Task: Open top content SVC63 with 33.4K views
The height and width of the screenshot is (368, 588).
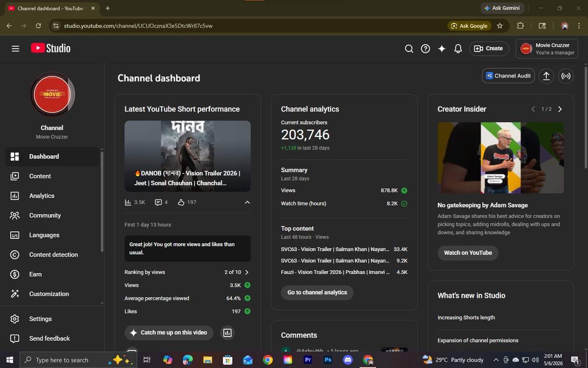Action: (x=344, y=249)
